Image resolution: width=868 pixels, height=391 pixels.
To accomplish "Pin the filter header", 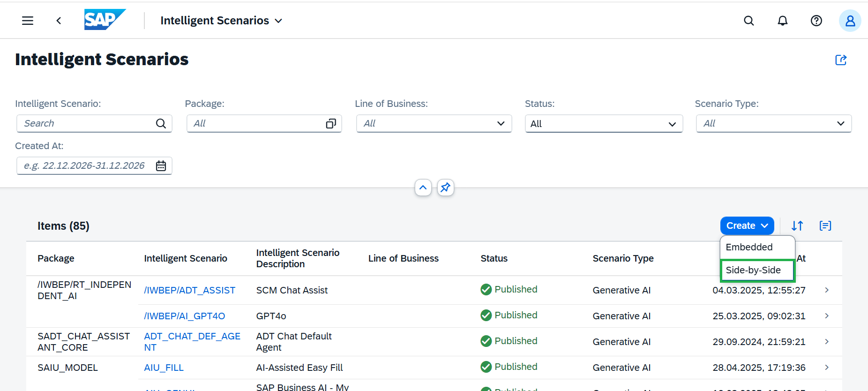I will coord(445,188).
